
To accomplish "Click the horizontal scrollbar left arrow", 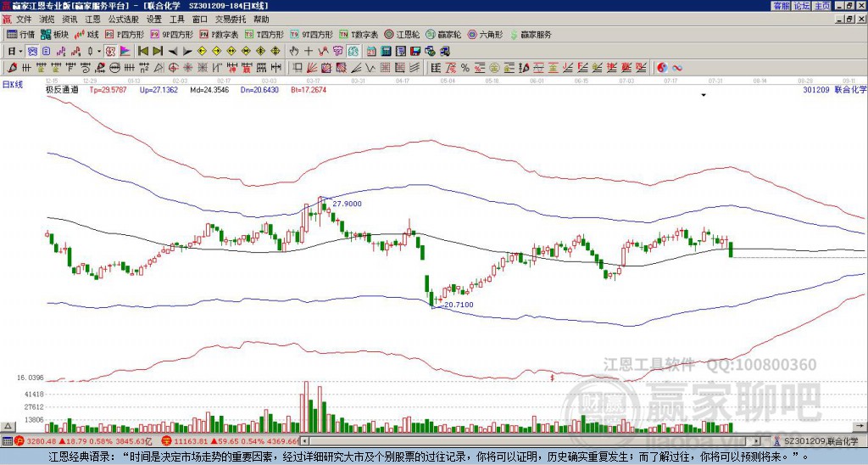I will coord(304,441).
